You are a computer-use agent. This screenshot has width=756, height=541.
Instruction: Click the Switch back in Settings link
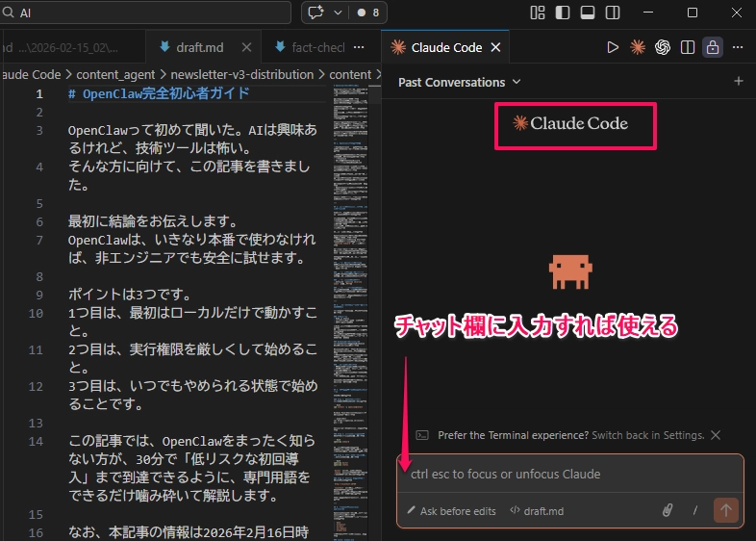coord(648,435)
